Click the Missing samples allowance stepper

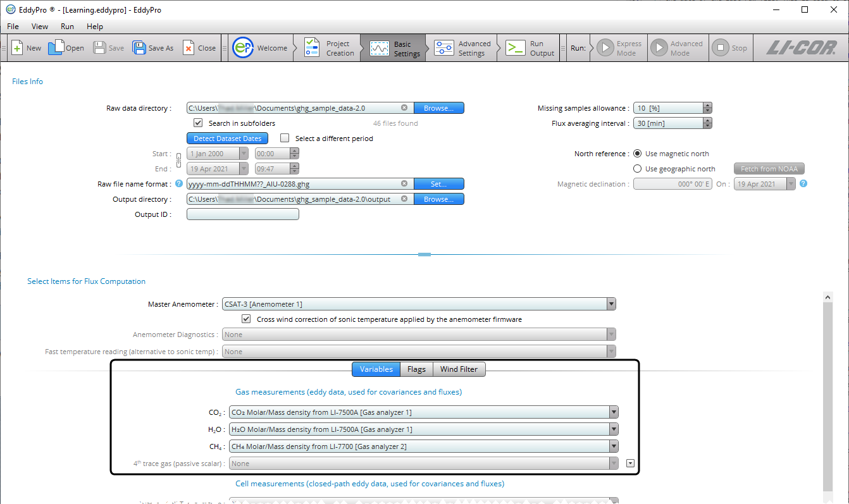click(x=707, y=108)
